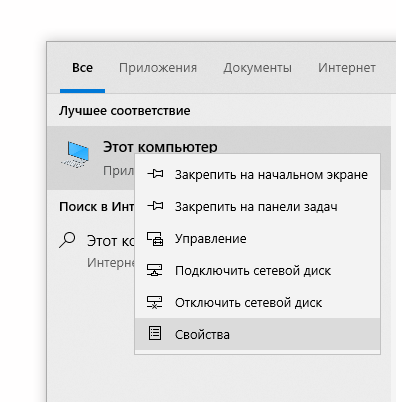
Task: Choose Закрепить на панели задач
Action: tap(257, 206)
